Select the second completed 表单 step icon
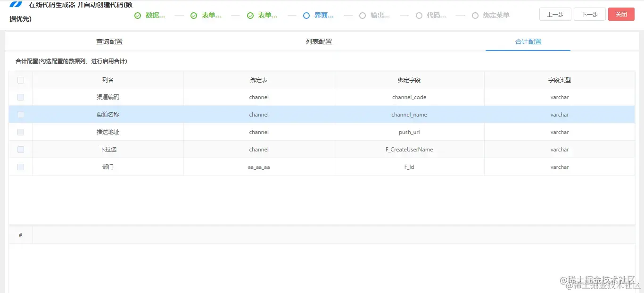This screenshot has height=293, width=644. point(250,15)
